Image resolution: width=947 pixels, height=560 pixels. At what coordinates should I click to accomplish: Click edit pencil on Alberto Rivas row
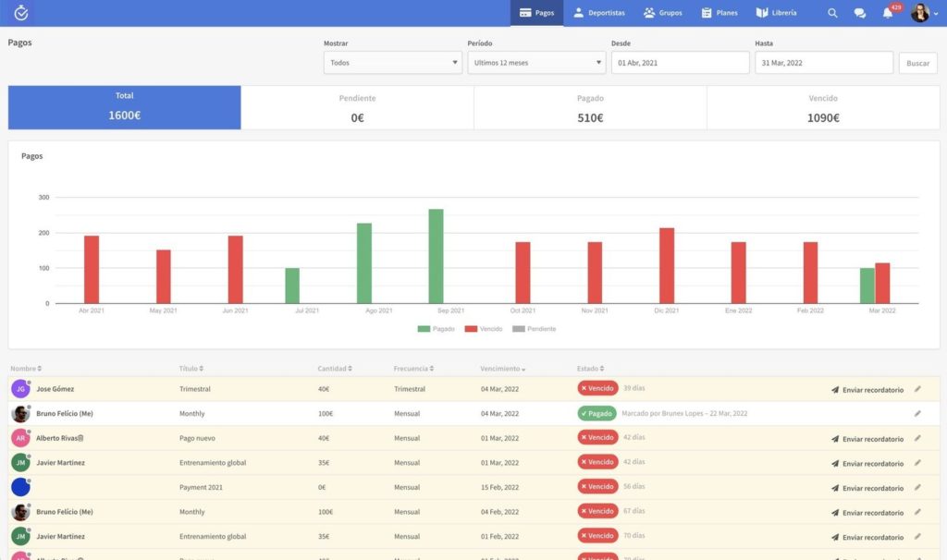click(x=917, y=439)
